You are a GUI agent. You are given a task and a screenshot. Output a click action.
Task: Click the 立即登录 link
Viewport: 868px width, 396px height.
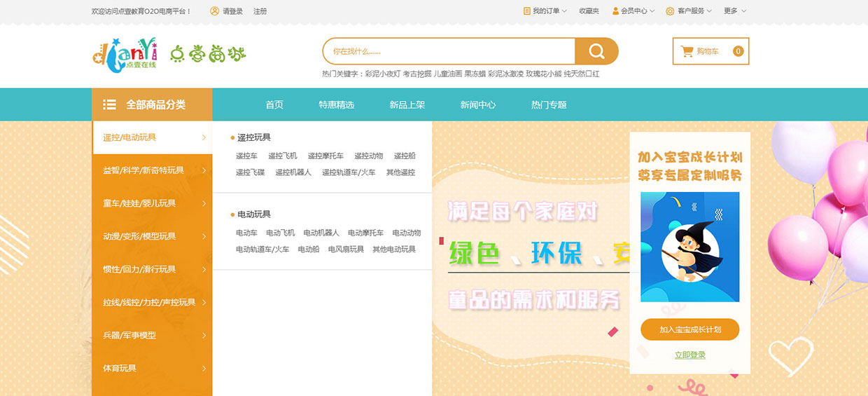pyautogui.click(x=689, y=355)
